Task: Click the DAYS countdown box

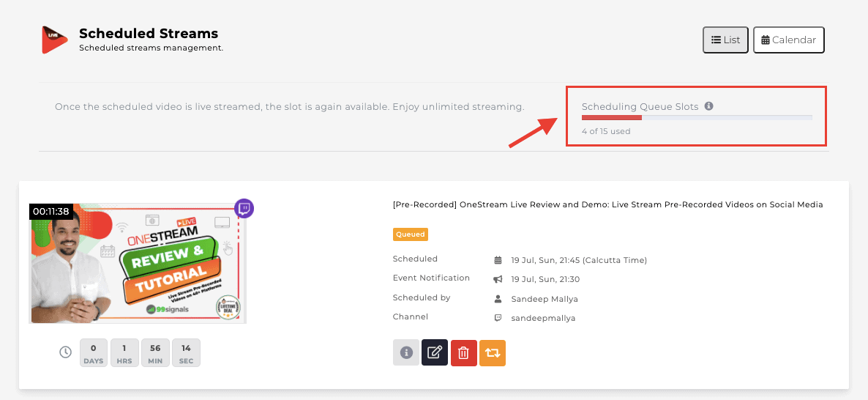Action: (x=94, y=353)
